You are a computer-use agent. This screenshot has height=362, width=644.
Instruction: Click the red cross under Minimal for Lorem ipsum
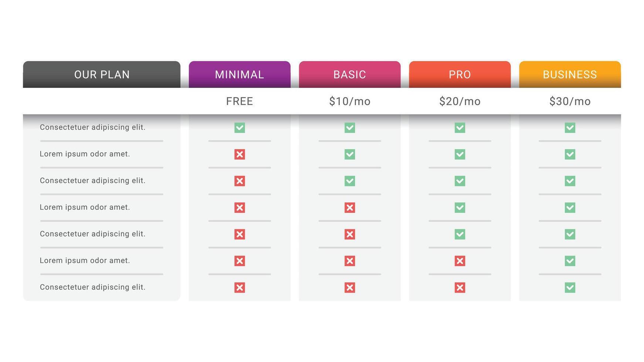(x=240, y=154)
